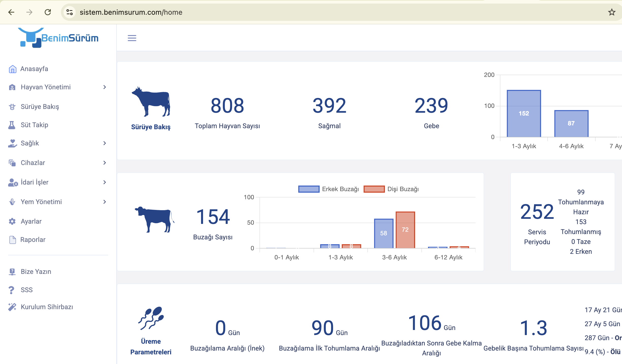Reload the page in browser

point(48,12)
